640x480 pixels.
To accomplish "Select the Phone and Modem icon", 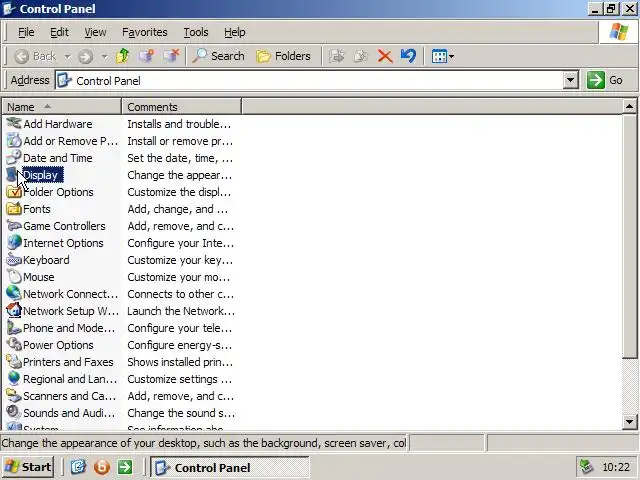I will (14, 328).
